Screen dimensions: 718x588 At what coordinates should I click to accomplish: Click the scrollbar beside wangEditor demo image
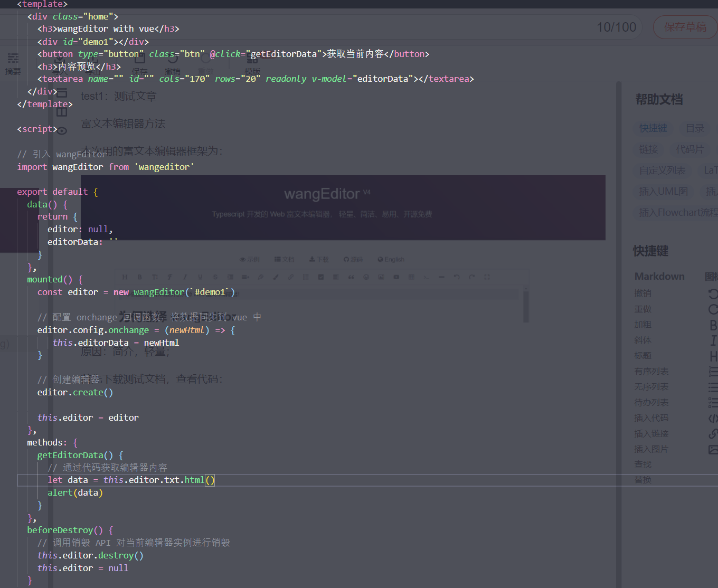pos(526,305)
